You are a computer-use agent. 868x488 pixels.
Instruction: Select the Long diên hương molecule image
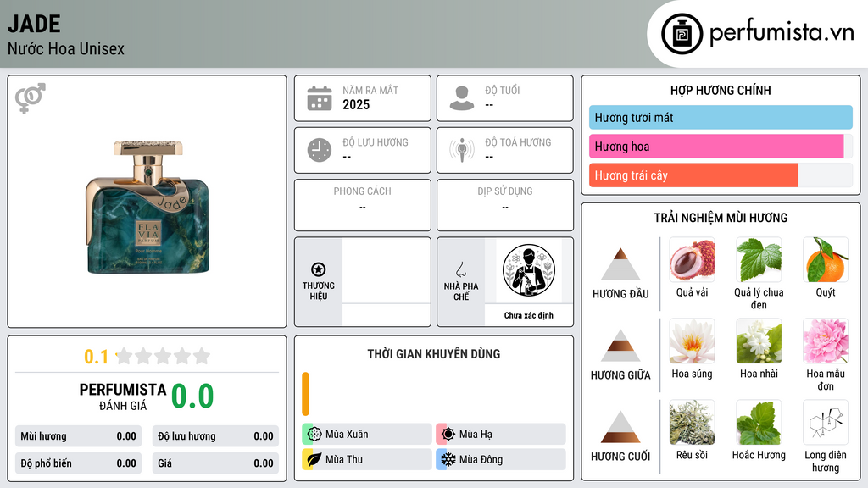coord(826,422)
